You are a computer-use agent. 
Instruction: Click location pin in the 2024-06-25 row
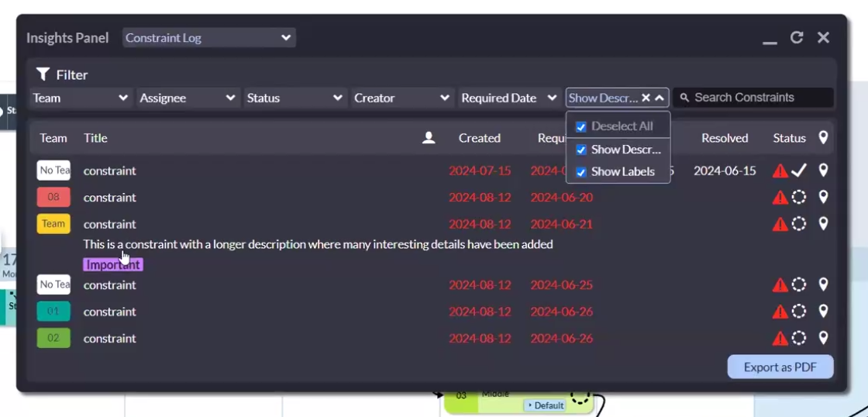[823, 284]
